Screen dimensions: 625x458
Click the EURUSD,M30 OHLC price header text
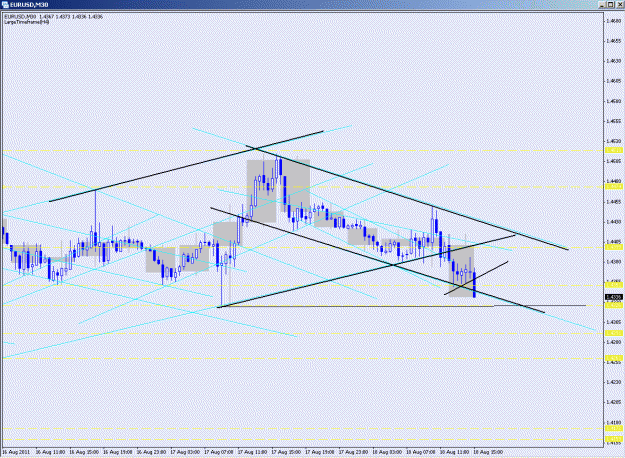click(54, 17)
